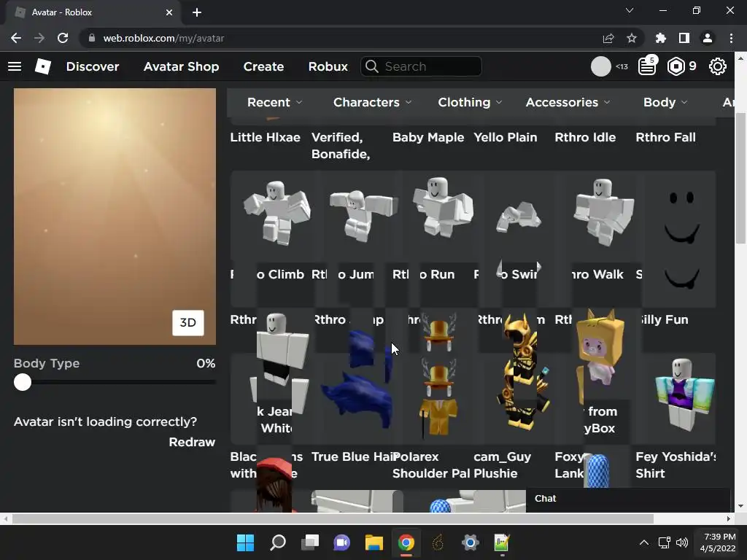Click the vertical page scrollbar
Viewport: 747px width, 560px height.
point(740,178)
